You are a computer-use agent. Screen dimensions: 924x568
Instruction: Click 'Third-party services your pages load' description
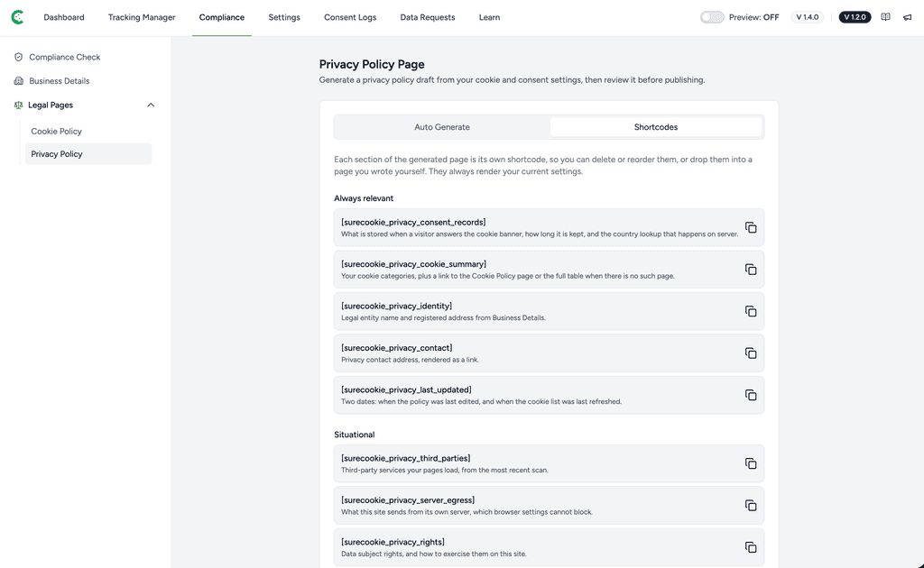coord(444,470)
